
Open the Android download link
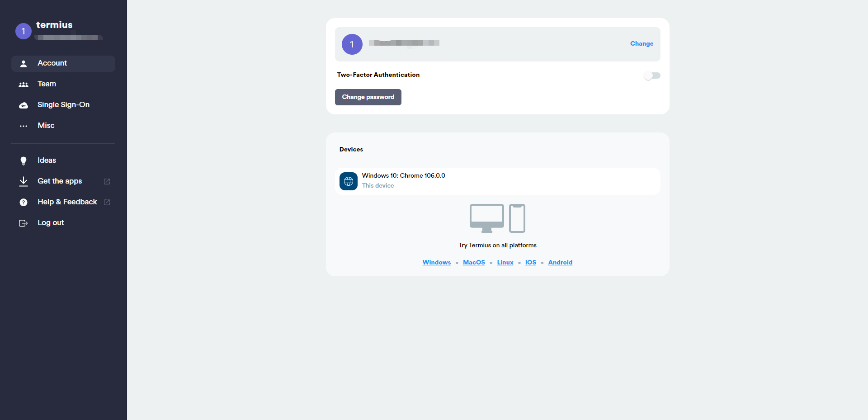[560, 263]
